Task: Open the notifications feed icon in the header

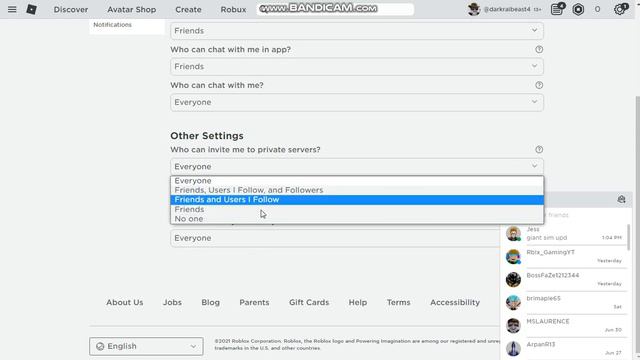Action: pyautogui.click(x=557, y=9)
